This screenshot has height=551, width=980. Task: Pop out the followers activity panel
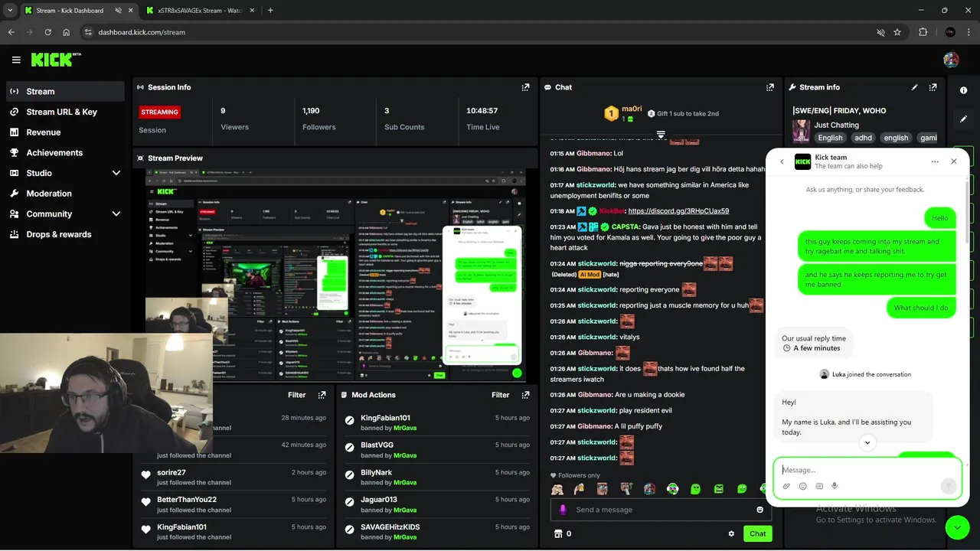point(322,395)
